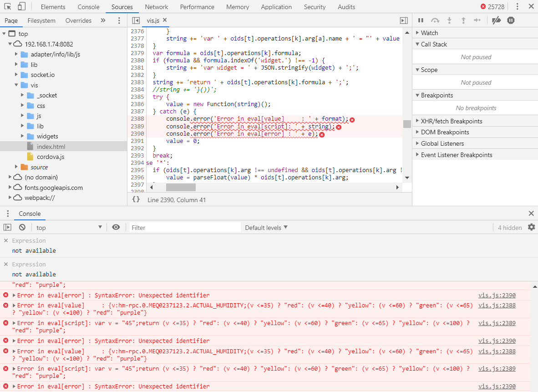The image size is (538, 392).
Task: Click the pause script execution button
Action: 421,20
